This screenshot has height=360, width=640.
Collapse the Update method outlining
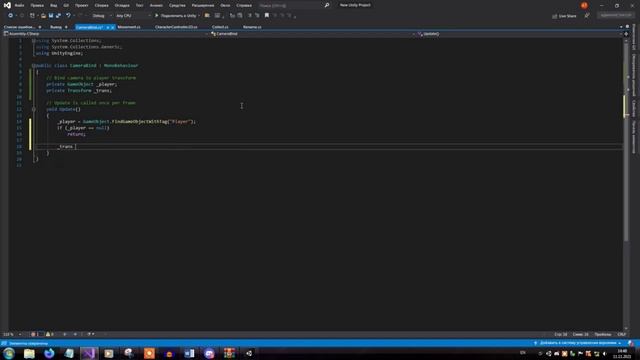pyautogui.click(x=34, y=109)
